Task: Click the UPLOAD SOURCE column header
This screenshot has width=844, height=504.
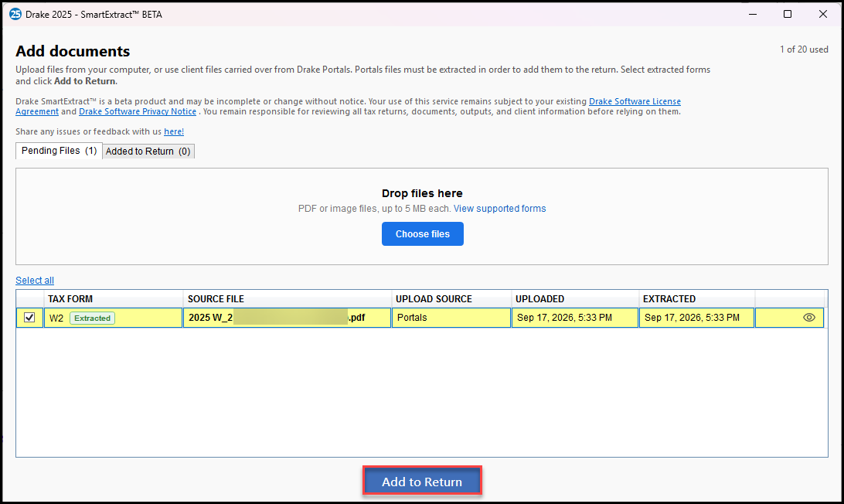Action: [451, 299]
